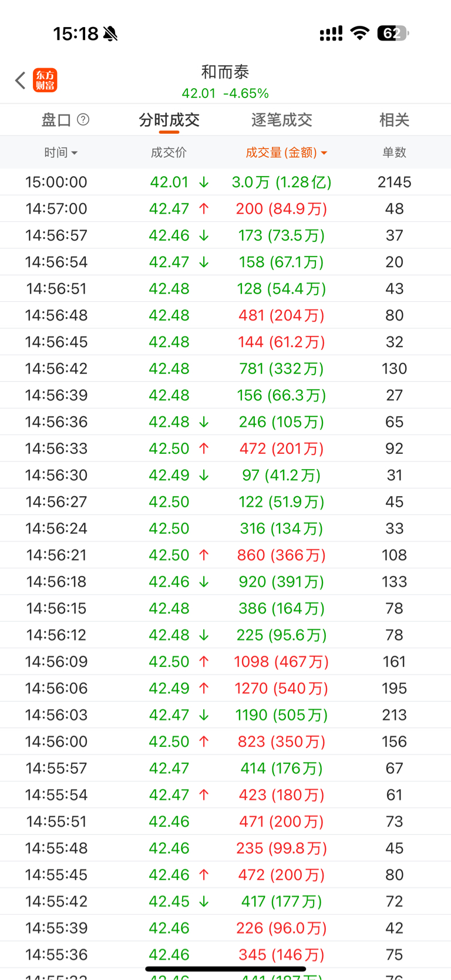Select the 14:56:06 trade with volume 1270
The height and width of the screenshot is (980, 451).
(225, 688)
